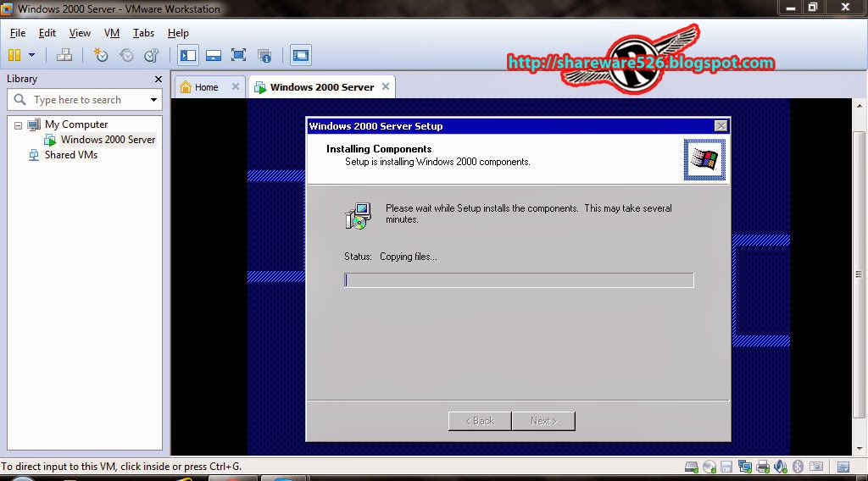
Task: Open the Snapshot Manager icon
Action: (x=151, y=55)
